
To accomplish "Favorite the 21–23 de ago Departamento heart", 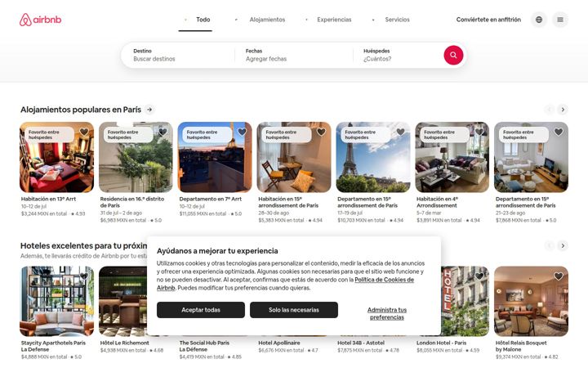I will pos(559,132).
